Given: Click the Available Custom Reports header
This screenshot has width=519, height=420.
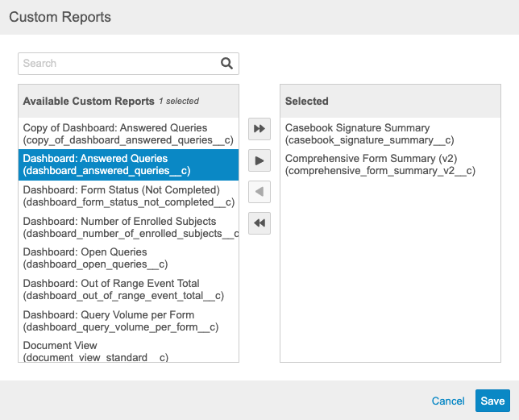Looking at the screenshot, I should click(89, 102).
